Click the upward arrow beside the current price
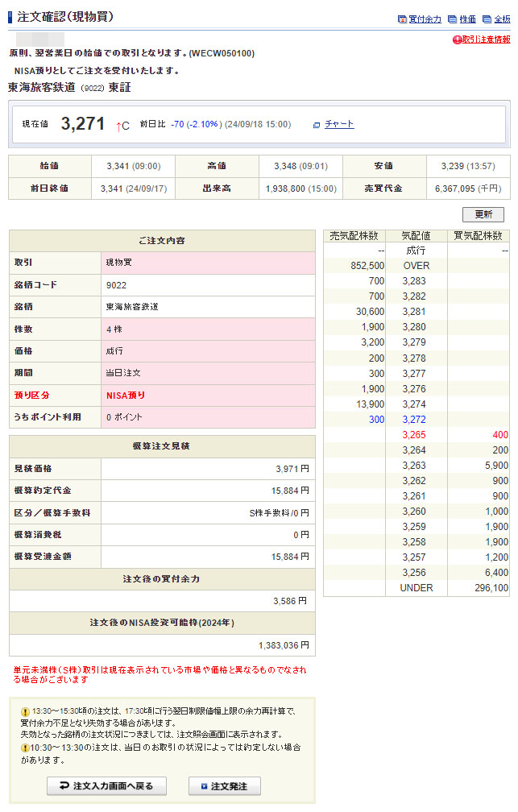 tap(118, 125)
